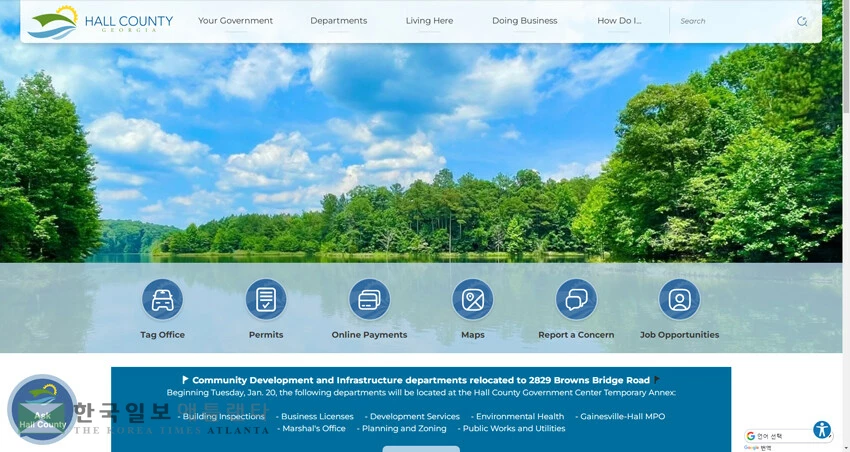Expand the Doing Business menu
This screenshot has width=850, height=452.
point(524,21)
